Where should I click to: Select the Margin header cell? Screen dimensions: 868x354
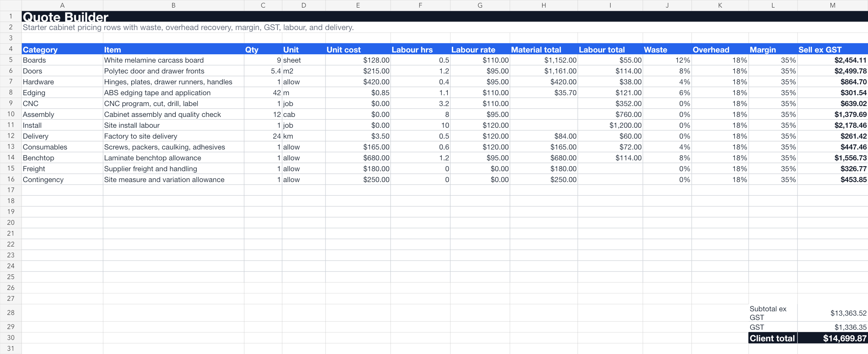tap(773, 49)
